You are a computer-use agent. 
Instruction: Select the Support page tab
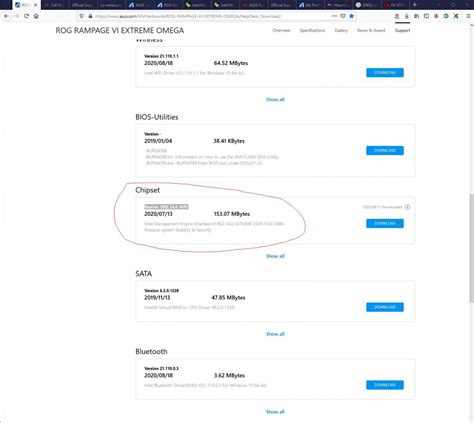[x=402, y=30]
